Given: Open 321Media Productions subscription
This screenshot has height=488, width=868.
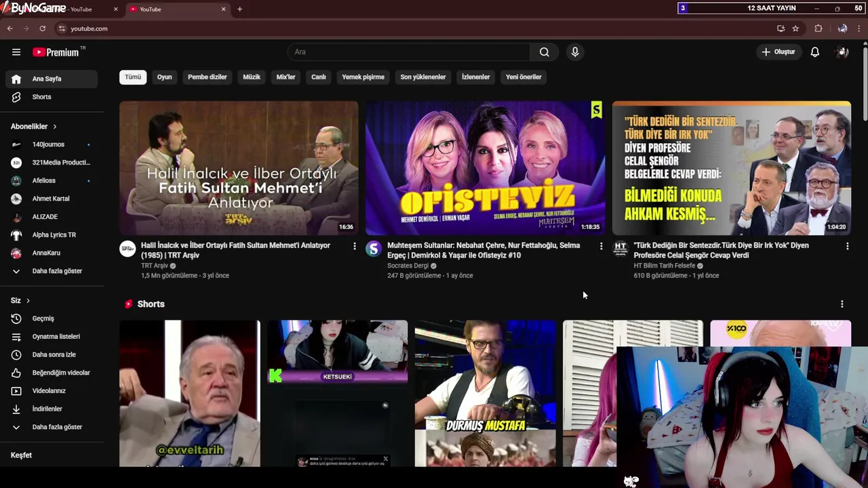Looking at the screenshot, I should tap(52, 163).
